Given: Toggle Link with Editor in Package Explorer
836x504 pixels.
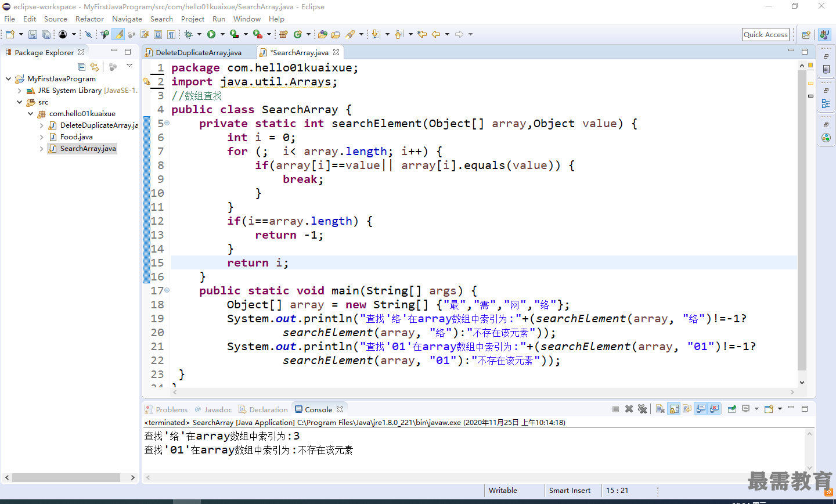Looking at the screenshot, I should coord(95,67).
